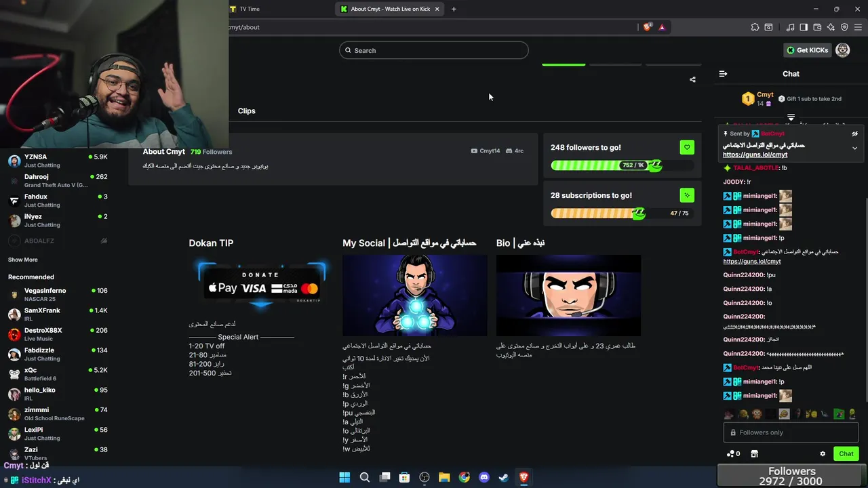The height and width of the screenshot is (488, 868).
Task: Open Windows taskbar search icon
Action: 364,477
